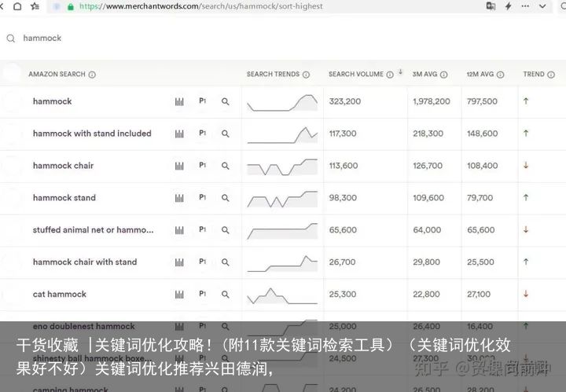Click 3M average value 126,700
Screen dimensions: 566x392
[428, 166]
